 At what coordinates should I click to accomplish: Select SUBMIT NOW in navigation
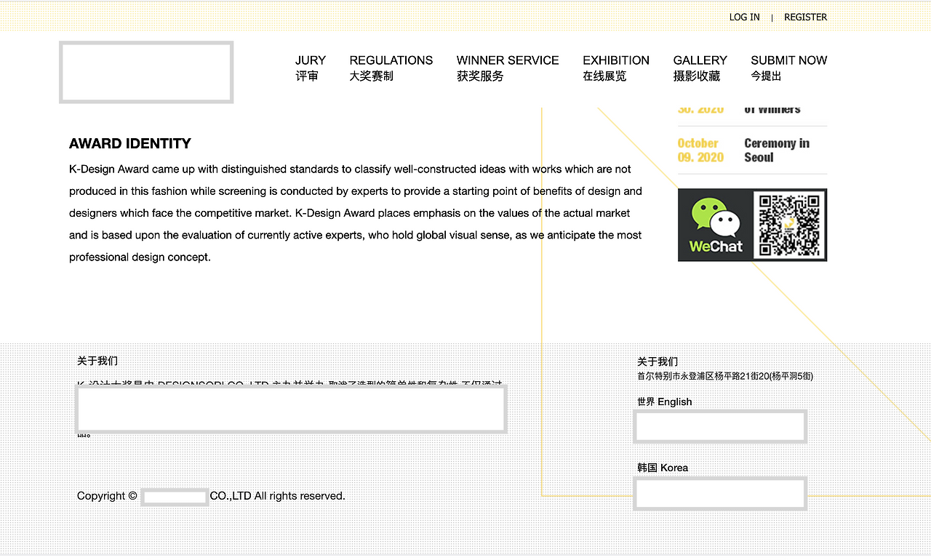click(789, 68)
